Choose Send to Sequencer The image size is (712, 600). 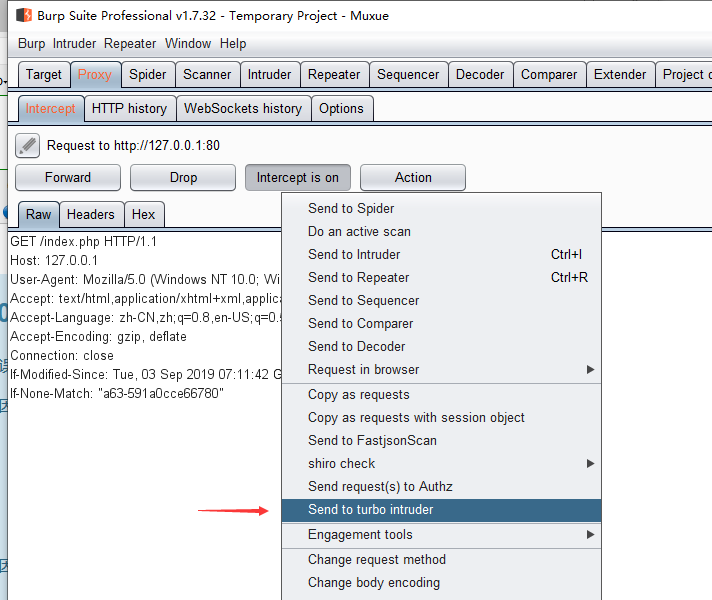[441, 301]
